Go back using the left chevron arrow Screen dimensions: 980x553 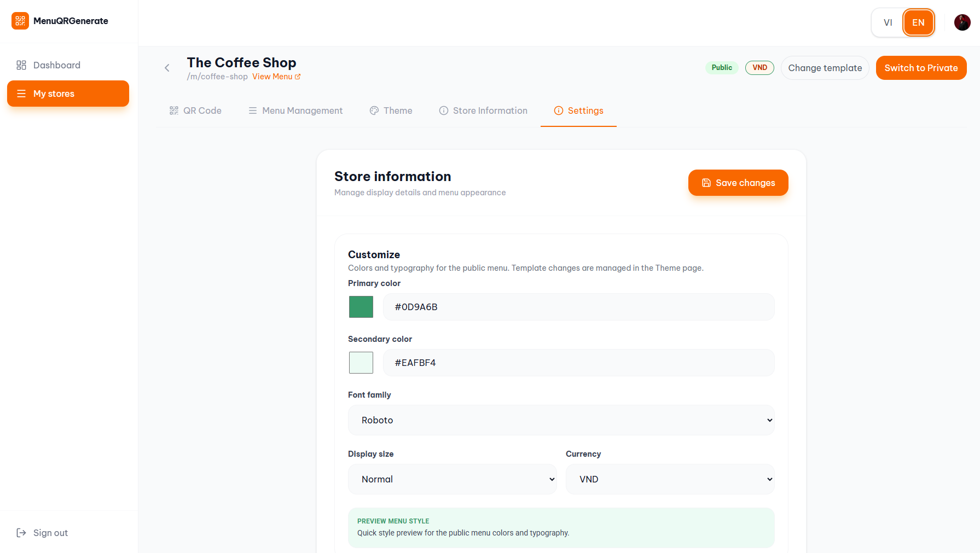167,68
